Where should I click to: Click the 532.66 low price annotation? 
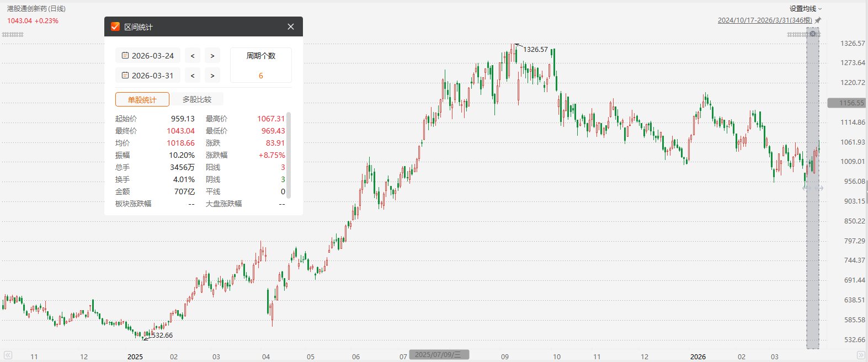click(x=162, y=335)
